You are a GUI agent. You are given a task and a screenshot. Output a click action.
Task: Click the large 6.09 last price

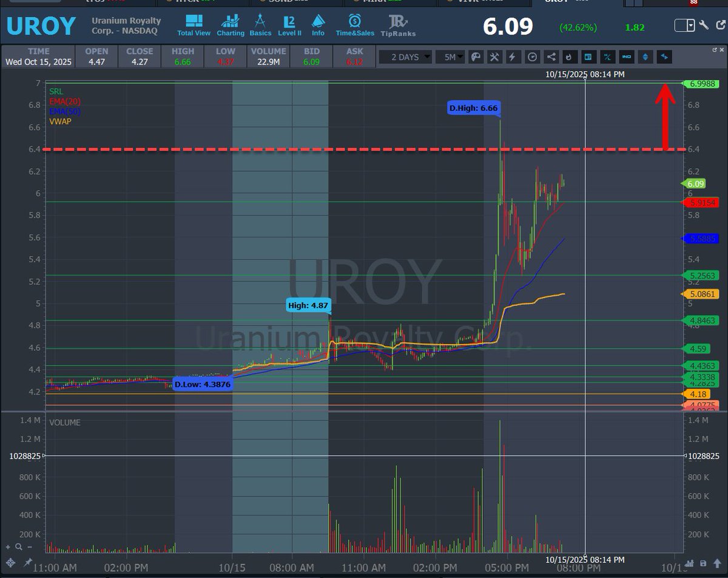click(x=508, y=27)
